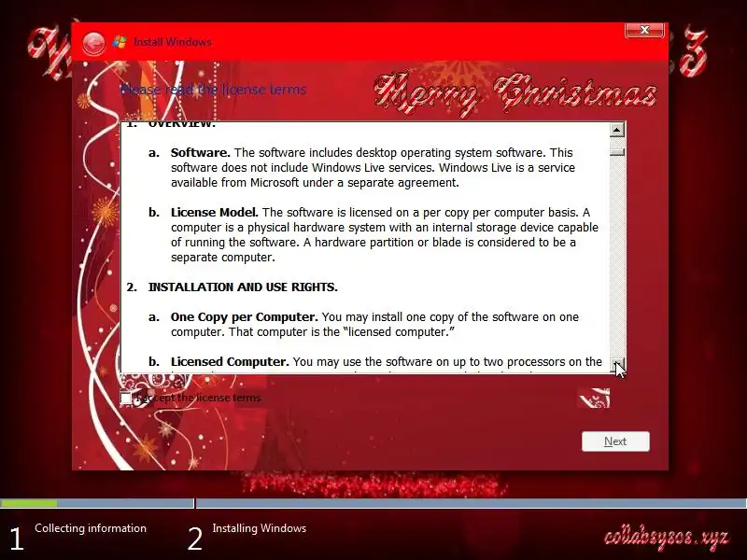The width and height of the screenshot is (747, 560).
Task: Click the round red back arrow button
Action: click(x=93, y=43)
